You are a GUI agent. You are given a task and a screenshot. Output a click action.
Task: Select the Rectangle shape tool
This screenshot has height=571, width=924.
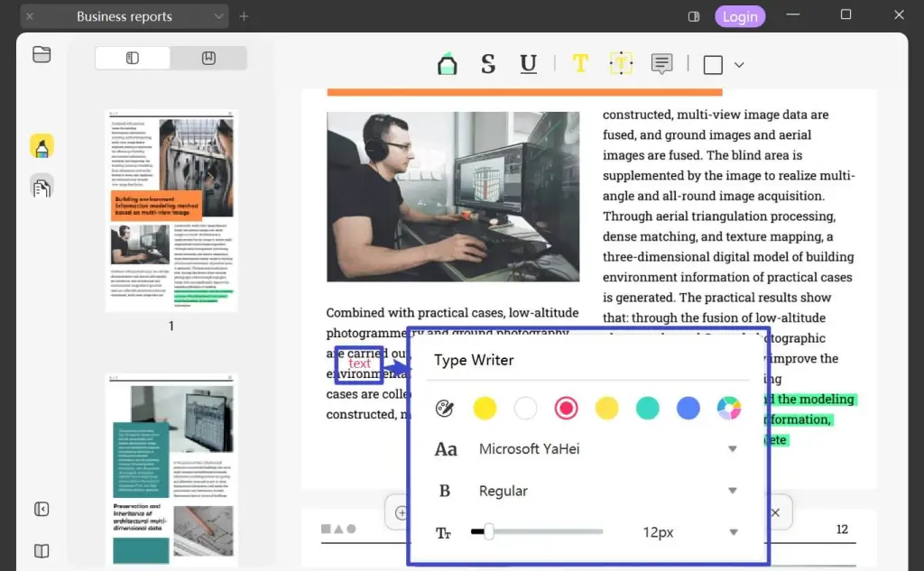tap(713, 64)
